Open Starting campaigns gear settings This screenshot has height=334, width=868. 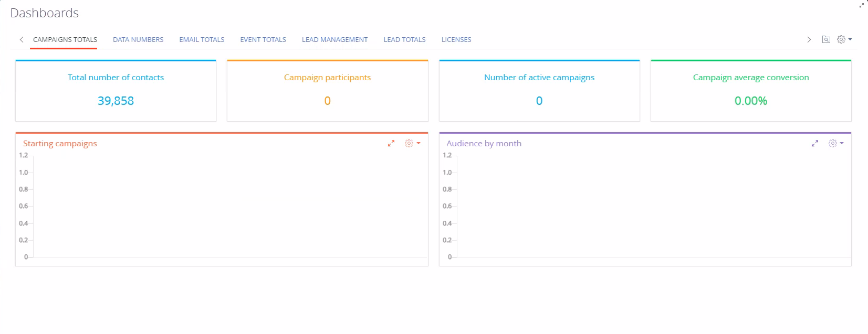point(409,143)
